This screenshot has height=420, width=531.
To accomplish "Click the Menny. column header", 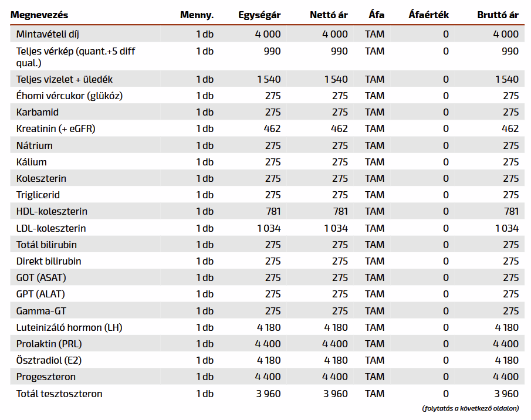I will (197, 15).
